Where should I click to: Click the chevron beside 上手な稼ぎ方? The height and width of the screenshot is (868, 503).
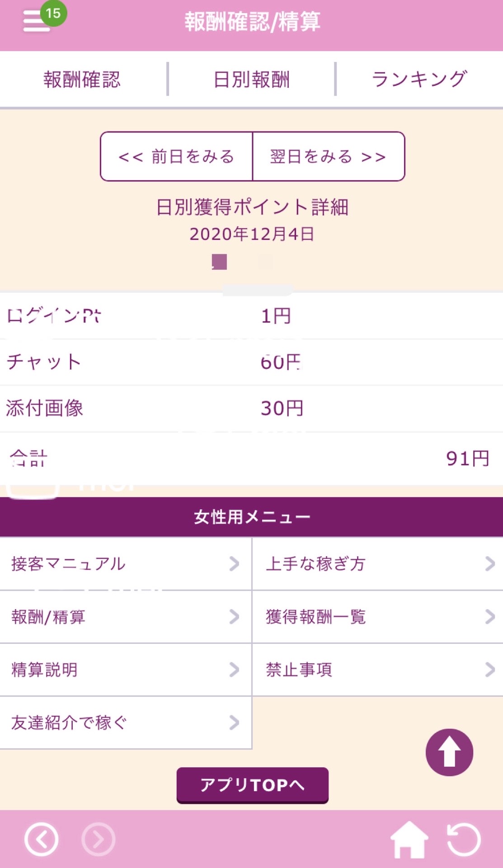coord(490,563)
